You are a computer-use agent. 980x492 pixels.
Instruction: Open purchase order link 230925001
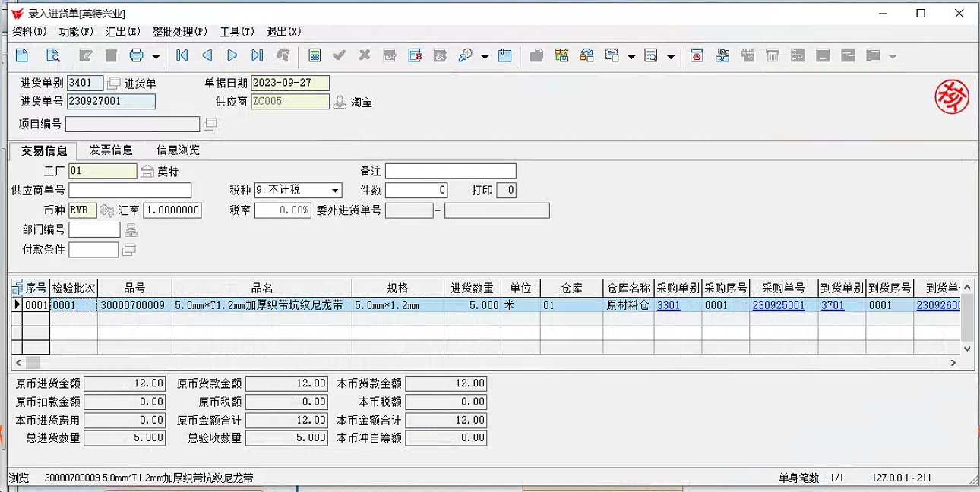tap(778, 305)
